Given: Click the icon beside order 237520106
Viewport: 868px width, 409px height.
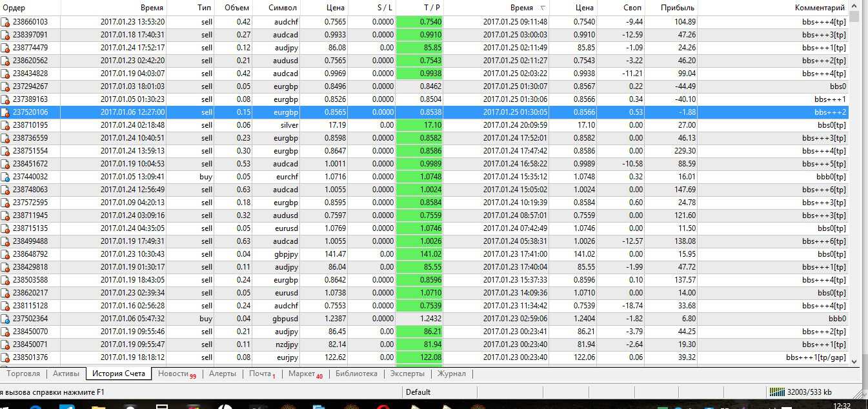Looking at the screenshot, I should point(6,112).
